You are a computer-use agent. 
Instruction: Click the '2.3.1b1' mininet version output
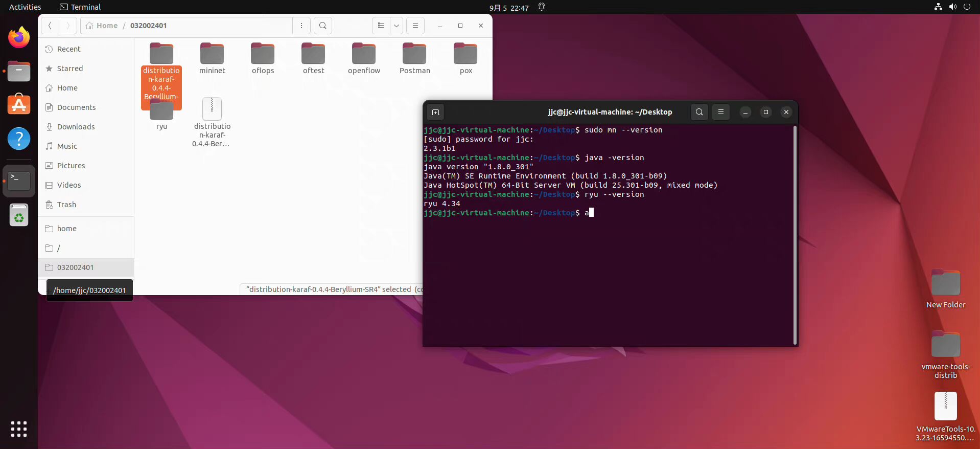(439, 148)
